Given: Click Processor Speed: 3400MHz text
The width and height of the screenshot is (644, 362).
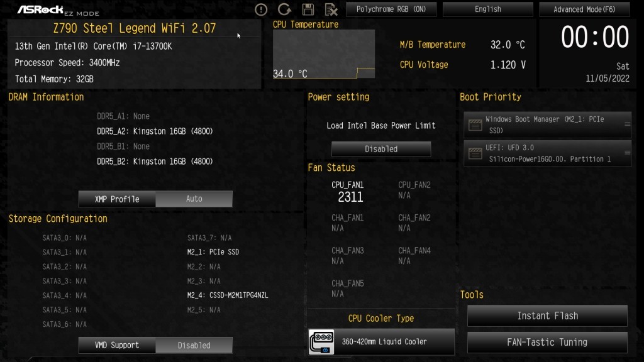Looking at the screenshot, I should [67, 63].
